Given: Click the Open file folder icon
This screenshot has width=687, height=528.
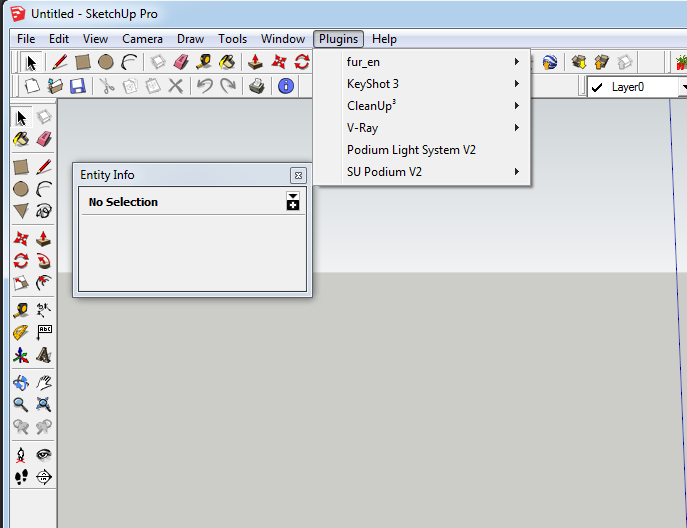Looking at the screenshot, I should pos(55,86).
